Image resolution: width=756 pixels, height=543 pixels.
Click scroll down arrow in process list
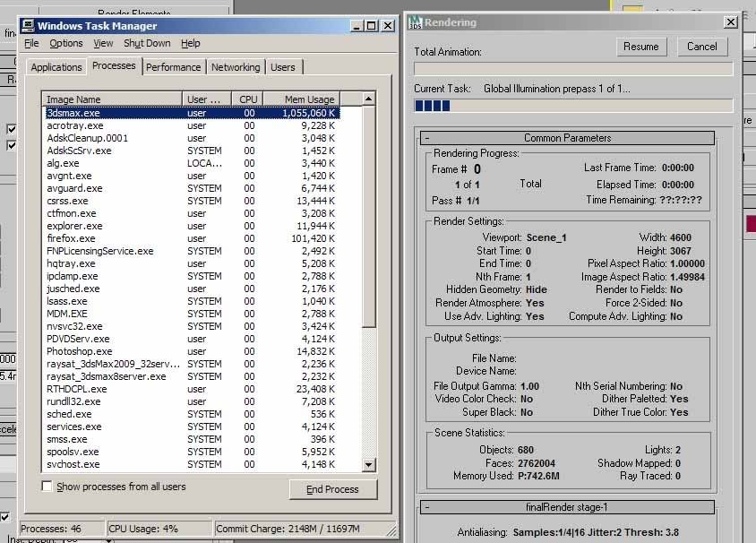(x=368, y=464)
